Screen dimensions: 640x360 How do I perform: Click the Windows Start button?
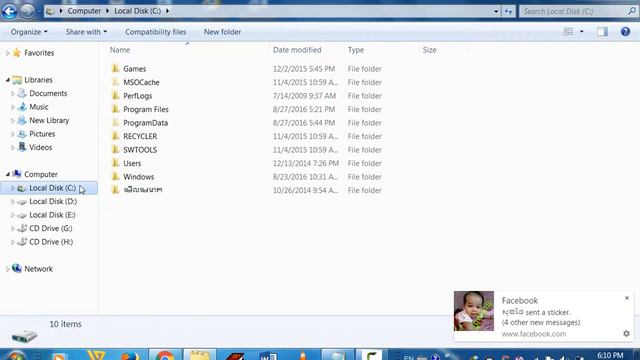[16, 355]
